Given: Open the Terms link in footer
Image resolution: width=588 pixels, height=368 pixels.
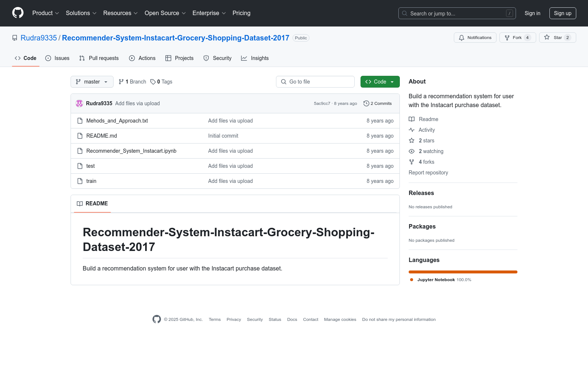Looking at the screenshot, I should [215, 319].
